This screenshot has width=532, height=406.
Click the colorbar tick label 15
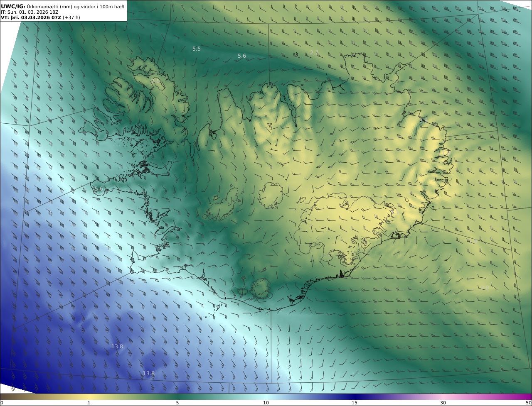[x=355, y=403]
